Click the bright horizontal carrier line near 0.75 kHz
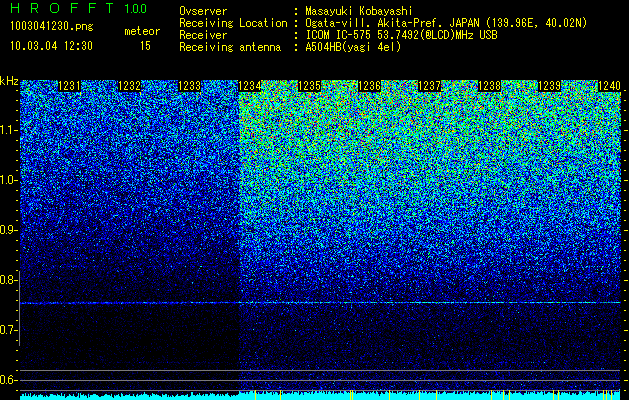This screenshot has width=629, height=400. 320,303
